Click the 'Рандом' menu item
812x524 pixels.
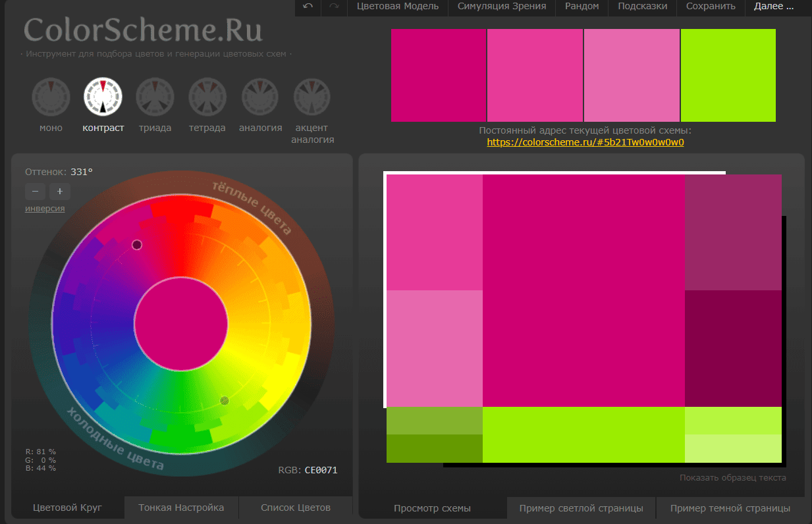[582, 7]
